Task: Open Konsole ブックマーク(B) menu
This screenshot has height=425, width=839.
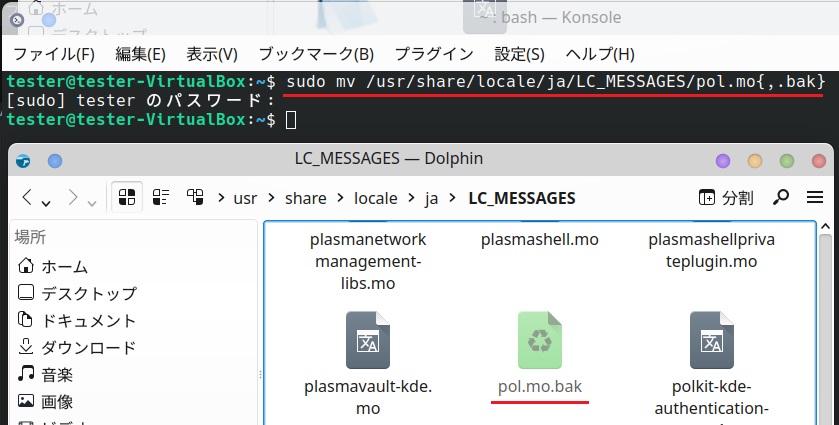Action: pos(316,54)
